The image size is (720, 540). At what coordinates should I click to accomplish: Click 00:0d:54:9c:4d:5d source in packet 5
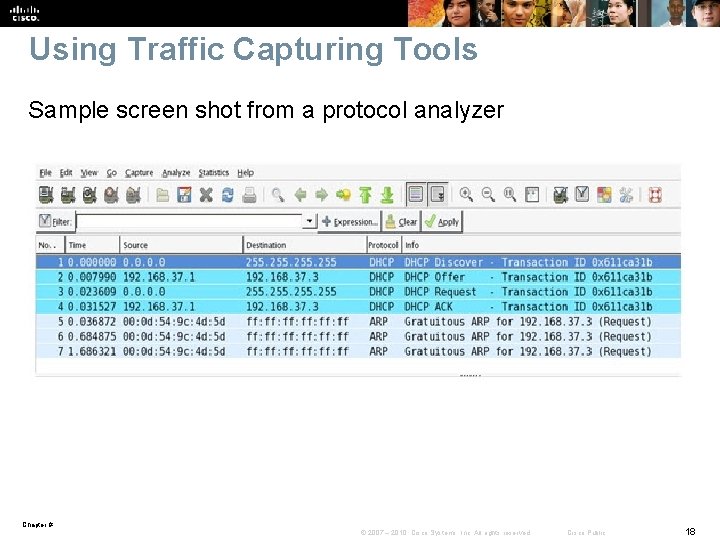(x=174, y=321)
